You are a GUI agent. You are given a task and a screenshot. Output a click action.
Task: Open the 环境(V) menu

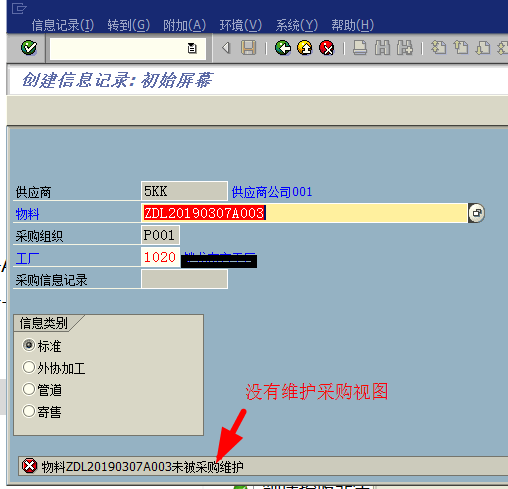(241, 25)
